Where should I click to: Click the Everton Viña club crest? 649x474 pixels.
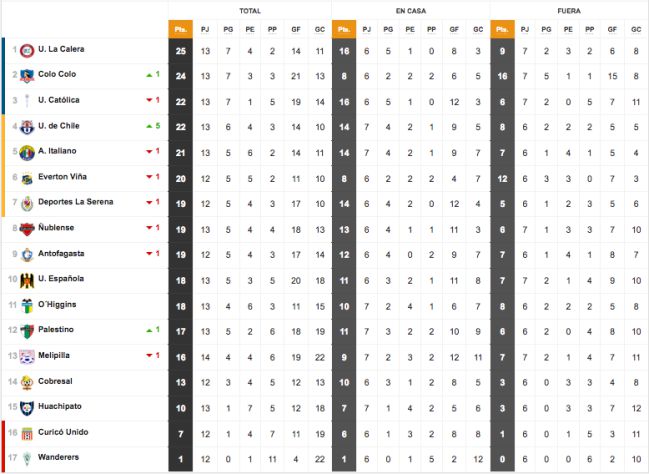(x=26, y=177)
